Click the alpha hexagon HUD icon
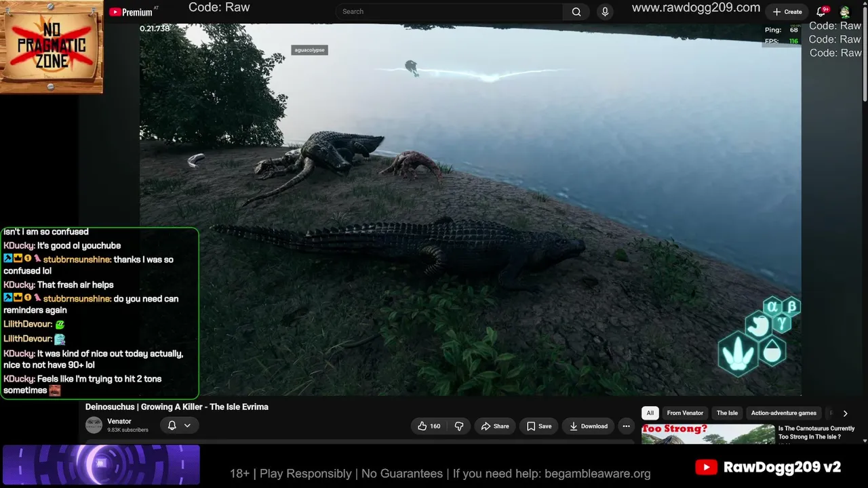 click(772, 307)
